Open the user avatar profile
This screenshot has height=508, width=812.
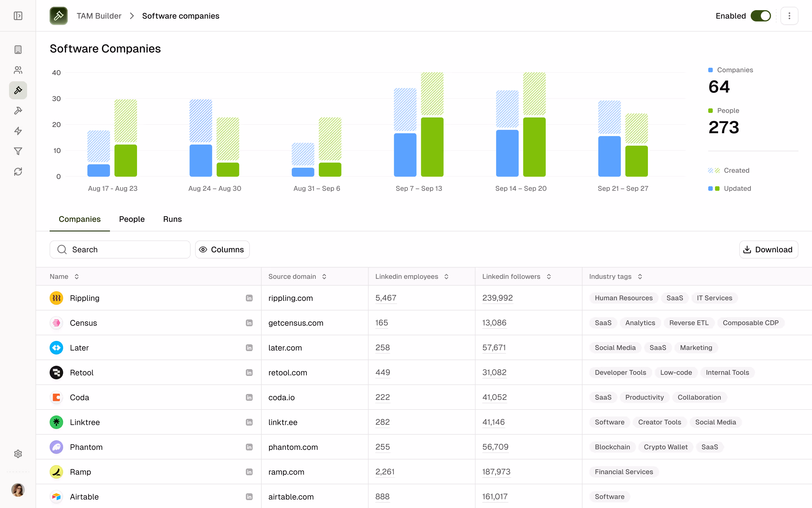[18, 490]
